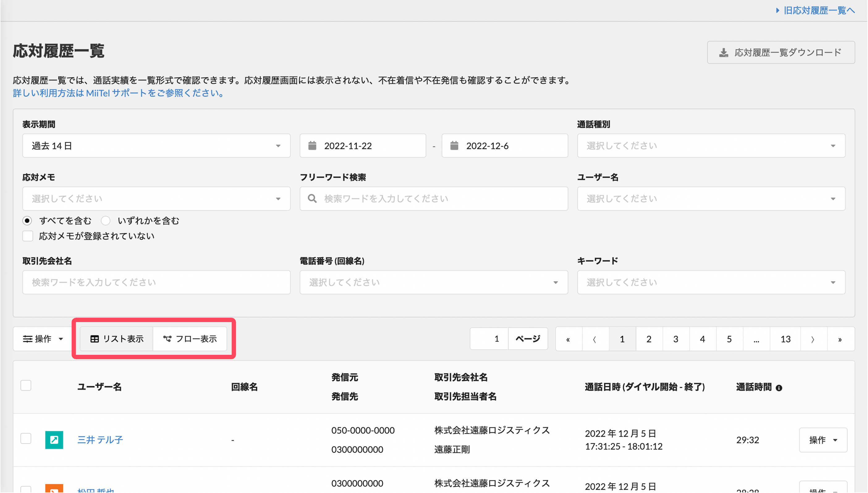Click the call duration 29:32
868x493 pixels.
(x=747, y=440)
